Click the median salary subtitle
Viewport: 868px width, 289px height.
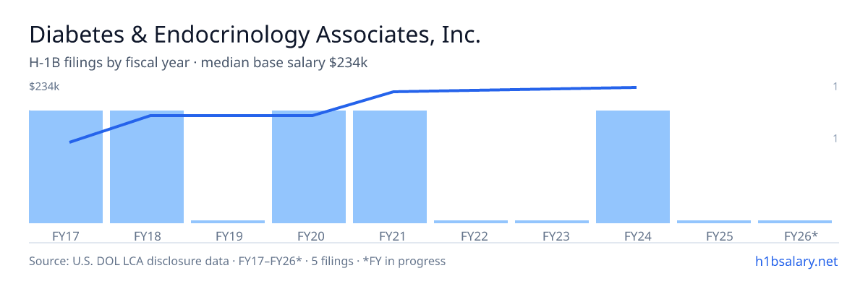[198, 63]
